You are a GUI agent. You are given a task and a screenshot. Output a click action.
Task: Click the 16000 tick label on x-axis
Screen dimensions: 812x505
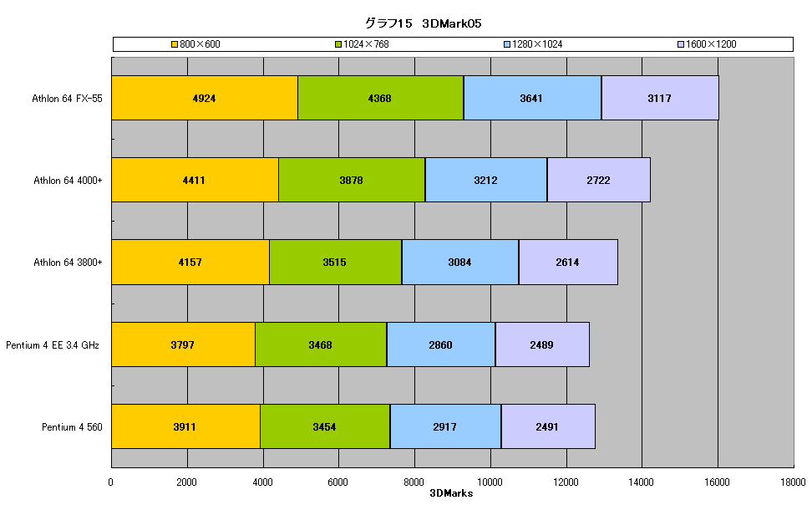[718, 482]
